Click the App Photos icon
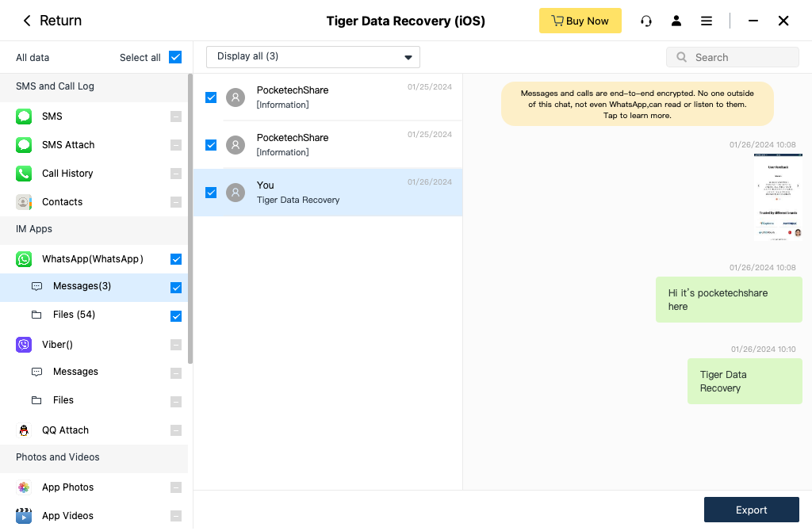The image size is (812, 531). (24, 487)
